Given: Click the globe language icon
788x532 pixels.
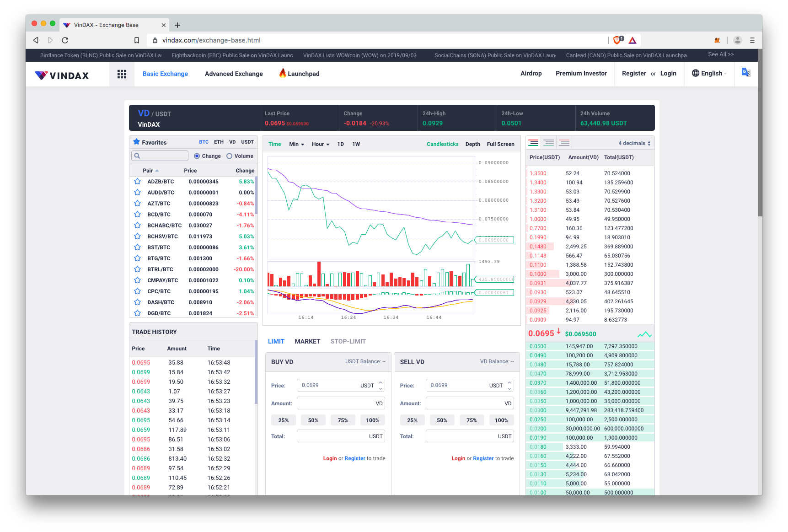Looking at the screenshot, I should 696,73.
